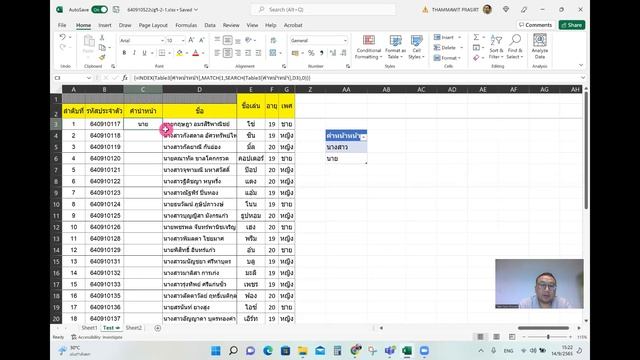Viewport: 640px width, 360px height.
Task: Click the Search box in title bar
Action: [323, 9]
